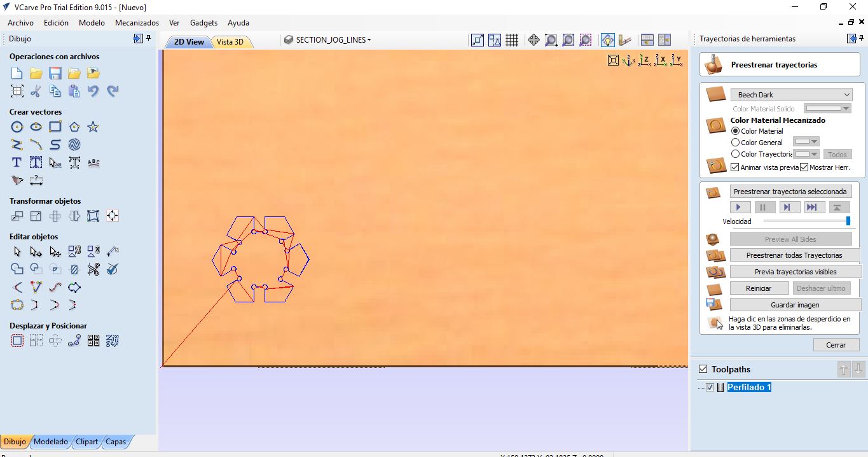Switch to the Capas tab

[116, 441]
